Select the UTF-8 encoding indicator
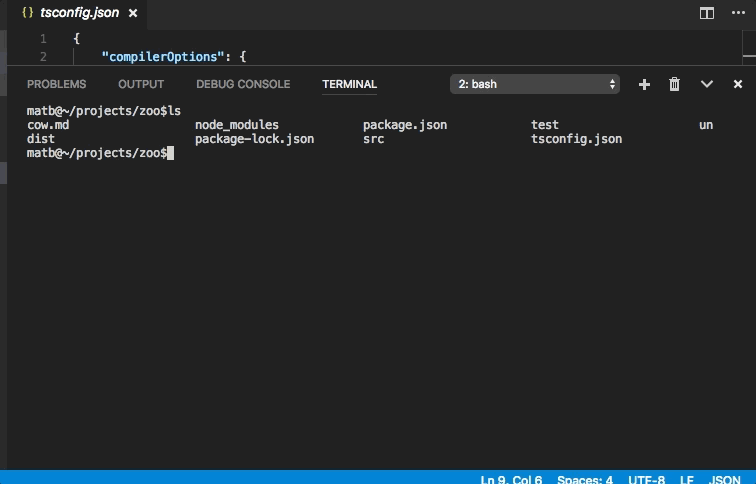 point(647,480)
